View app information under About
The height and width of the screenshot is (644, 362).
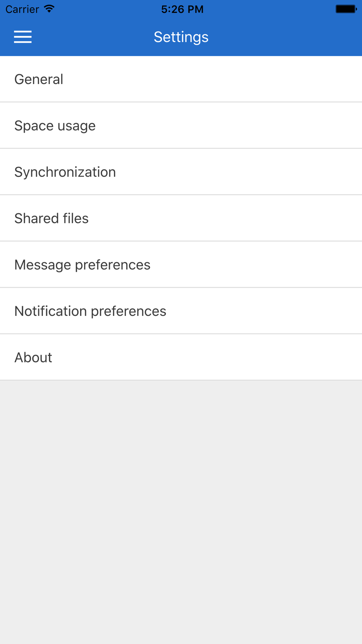181,357
